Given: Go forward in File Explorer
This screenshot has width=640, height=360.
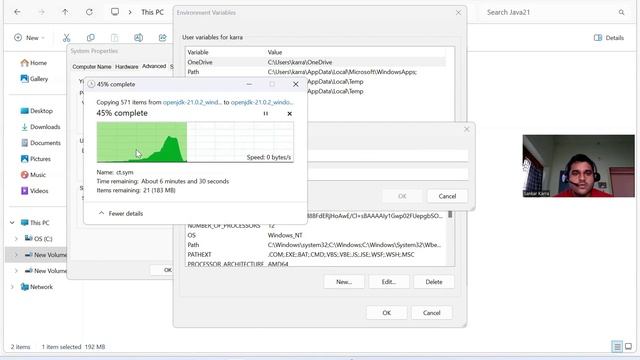Looking at the screenshot, I should point(41,12).
